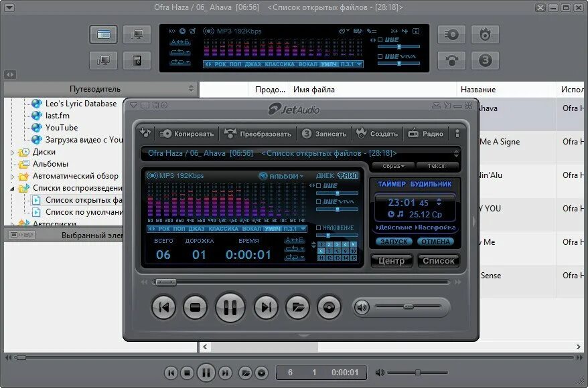The image size is (588, 388).
Task: Open the Образ dropdown in front player
Action: 393,166
